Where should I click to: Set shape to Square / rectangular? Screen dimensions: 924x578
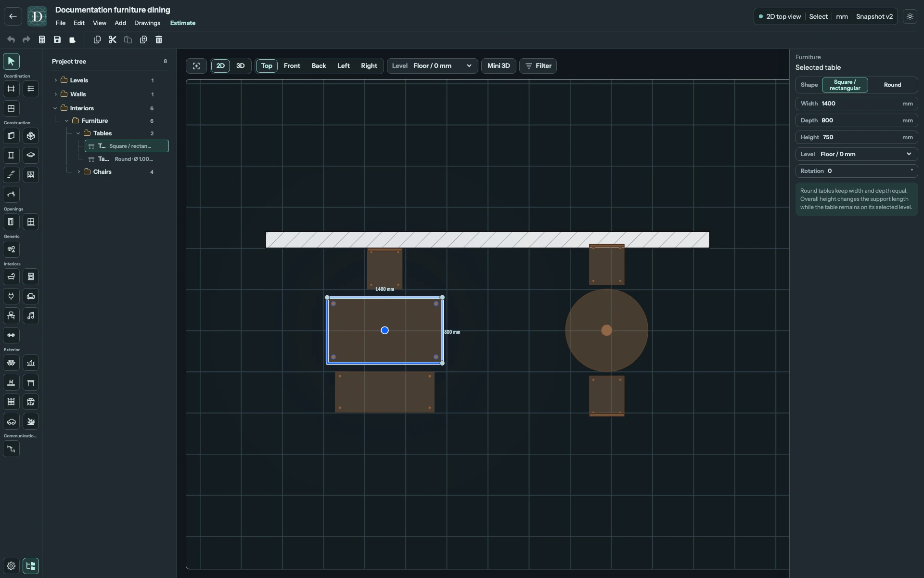845,85
